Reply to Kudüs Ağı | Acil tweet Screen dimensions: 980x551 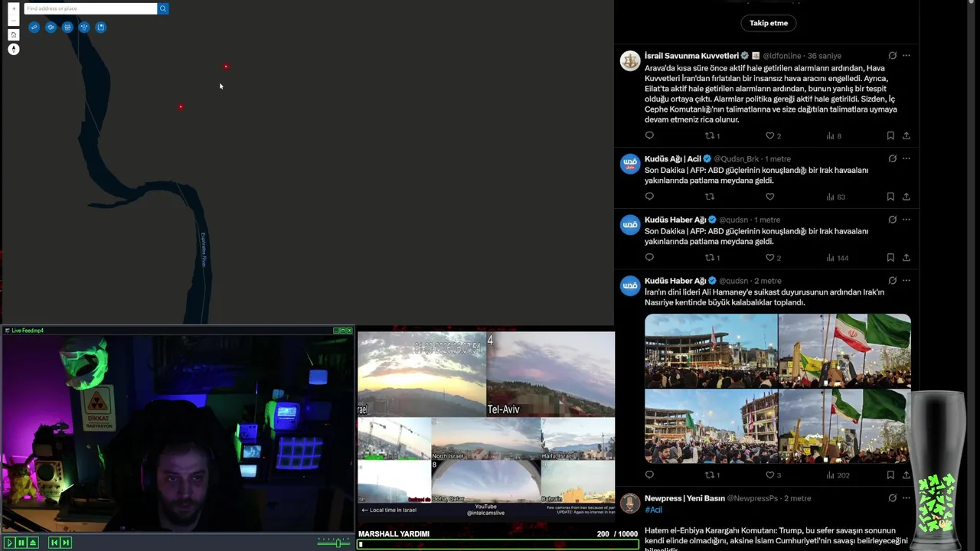point(649,197)
